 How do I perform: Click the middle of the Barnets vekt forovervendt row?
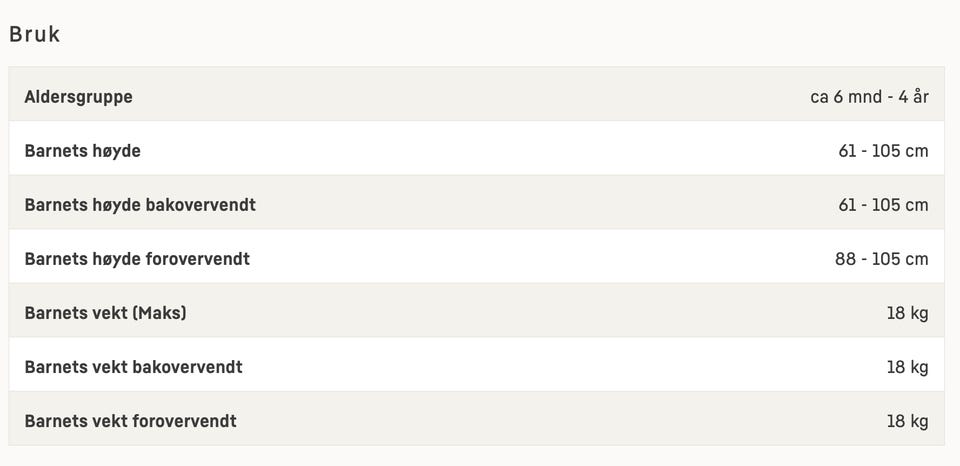(476, 421)
